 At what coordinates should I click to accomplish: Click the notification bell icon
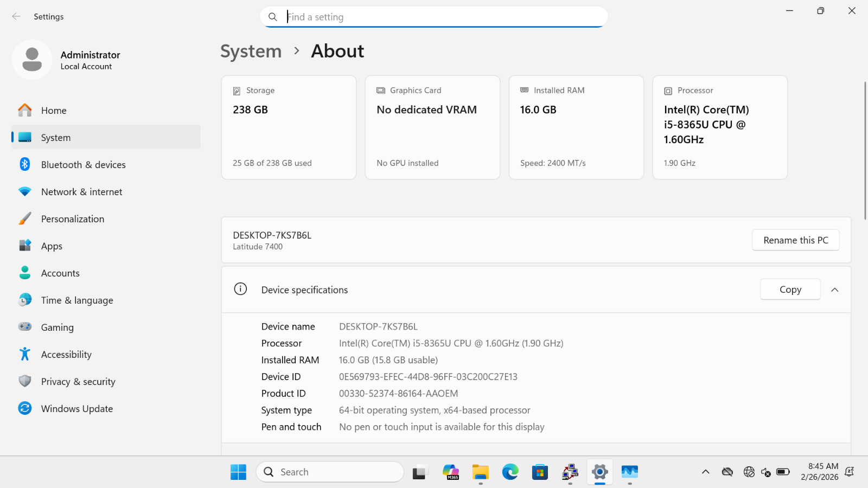point(850,472)
